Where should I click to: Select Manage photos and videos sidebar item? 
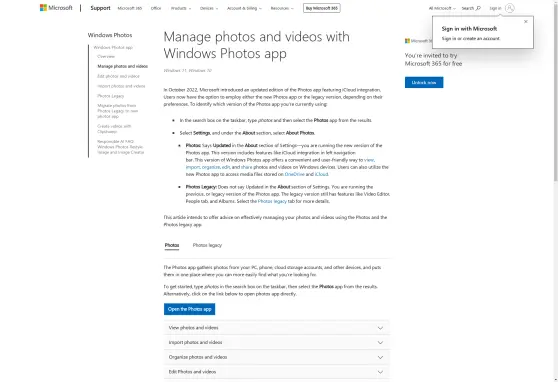[x=122, y=66]
